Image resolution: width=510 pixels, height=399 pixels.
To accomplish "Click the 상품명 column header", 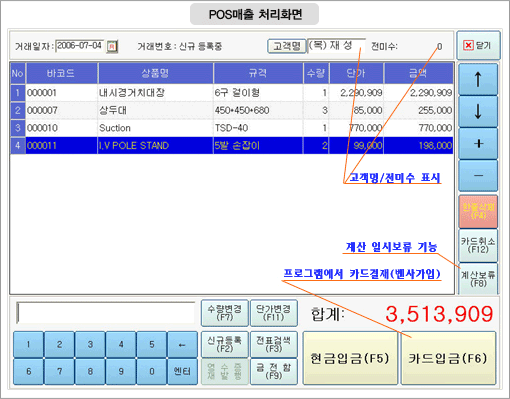I will (155, 73).
